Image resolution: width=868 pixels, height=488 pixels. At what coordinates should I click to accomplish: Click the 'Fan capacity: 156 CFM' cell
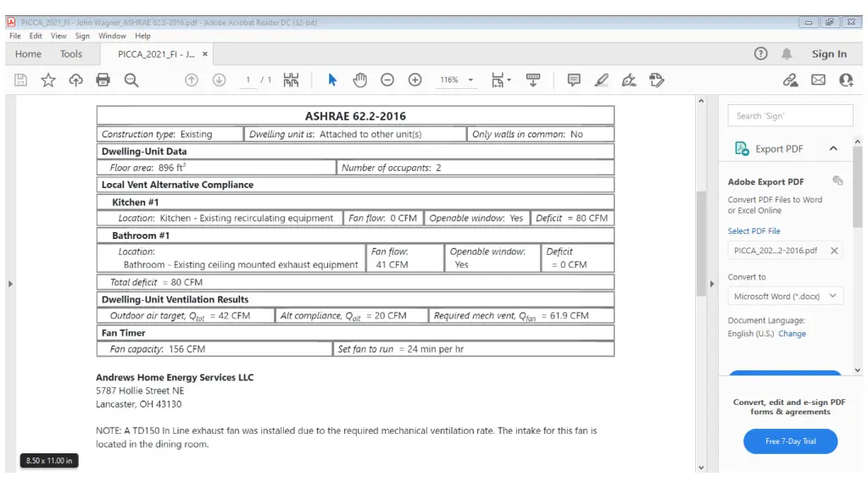click(214, 349)
